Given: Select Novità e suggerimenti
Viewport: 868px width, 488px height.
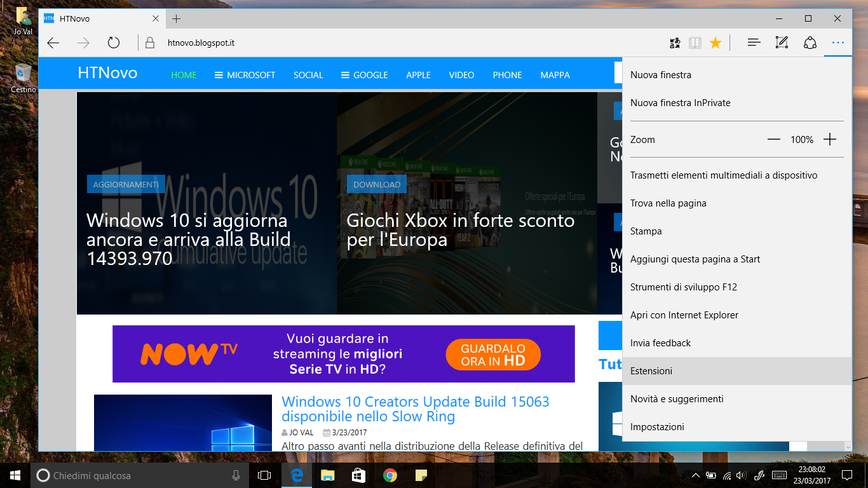Looking at the screenshot, I should [x=737, y=399].
